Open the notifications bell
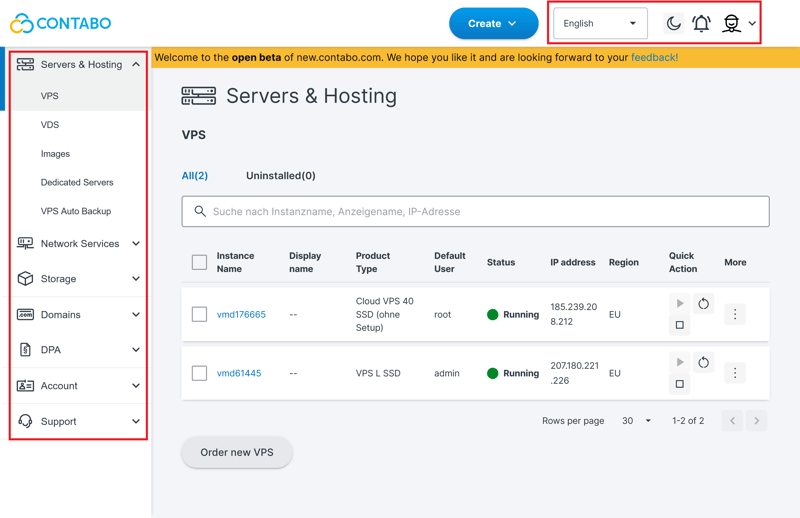The image size is (800, 518). pos(702,23)
